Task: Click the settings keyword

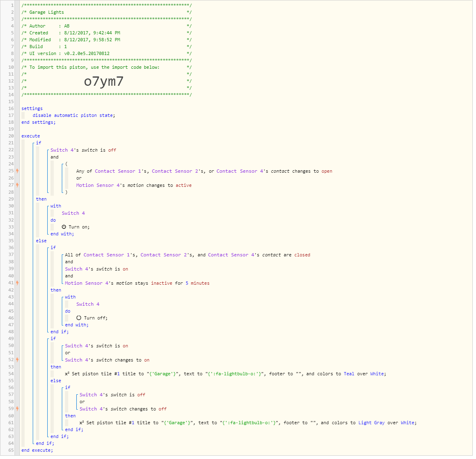Action: pos(32,109)
